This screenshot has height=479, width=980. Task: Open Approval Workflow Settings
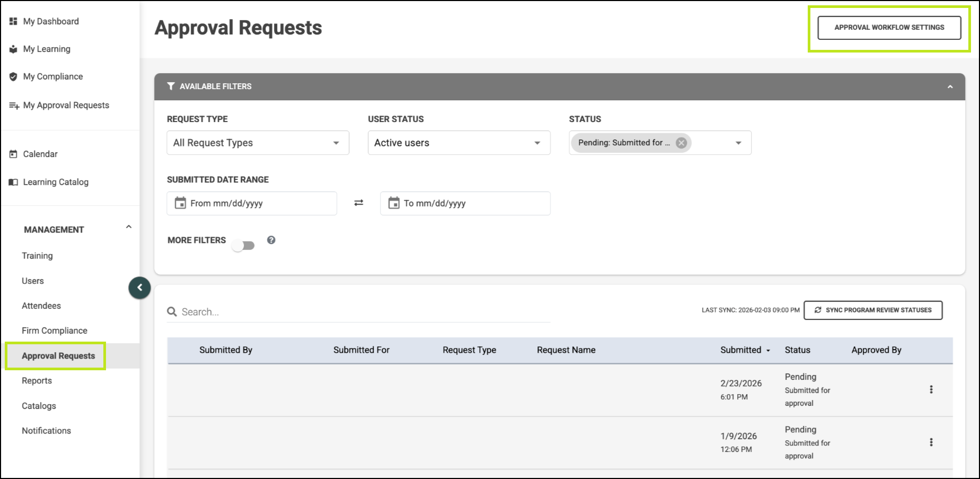point(889,28)
